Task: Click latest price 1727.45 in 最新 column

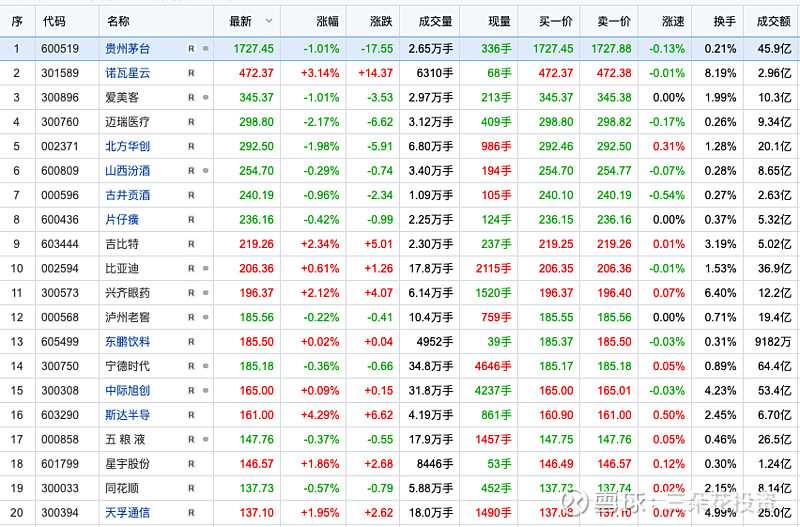Action: pyautogui.click(x=254, y=49)
